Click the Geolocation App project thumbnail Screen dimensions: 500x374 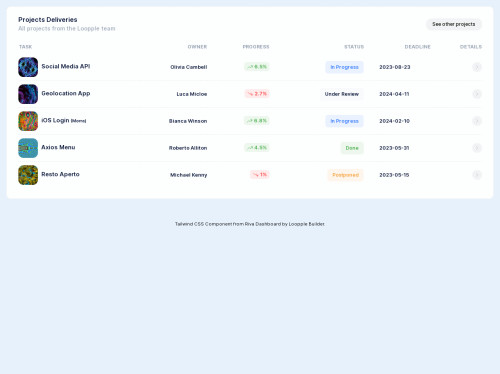coord(28,94)
